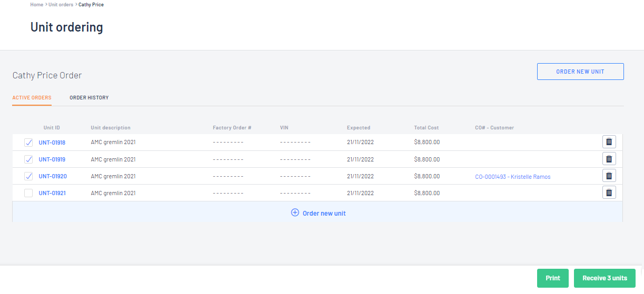Remove UNT-01920 using its trash icon
644x294 pixels.
(609, 176)
